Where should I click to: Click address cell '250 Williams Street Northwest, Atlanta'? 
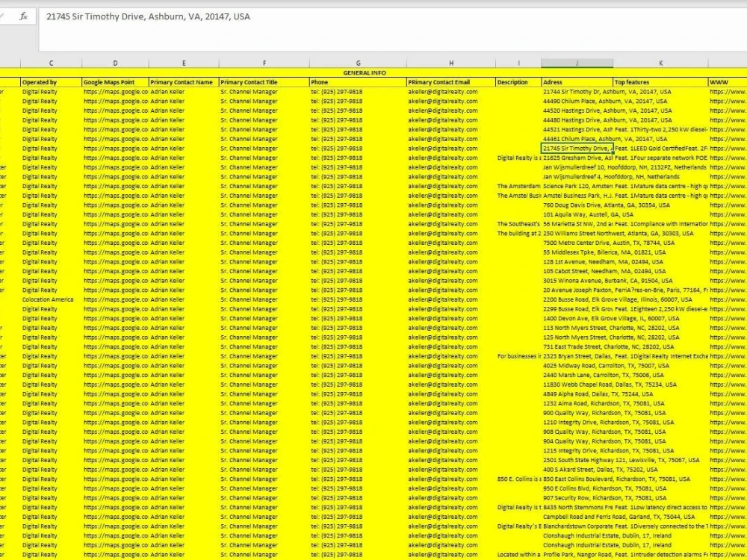[x=577, y=233]
